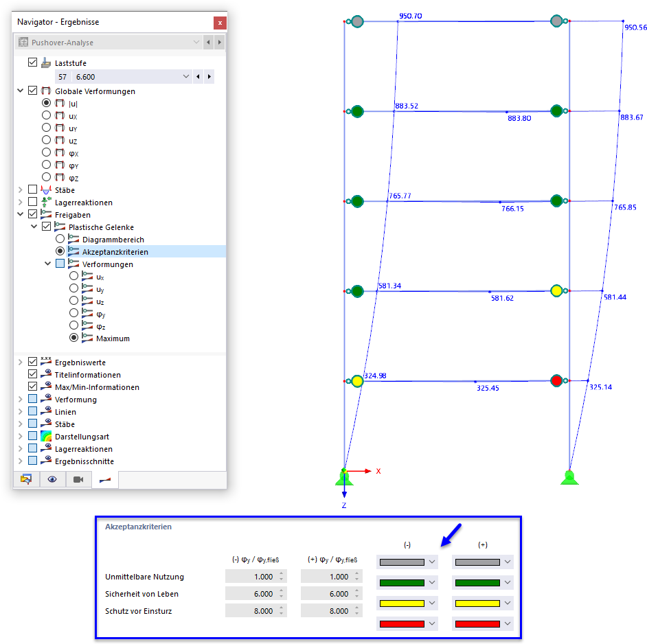Click the red hinge on first floor right
Image resolution: width=647 pixels, height=644 pixels.
pos(556,380)
